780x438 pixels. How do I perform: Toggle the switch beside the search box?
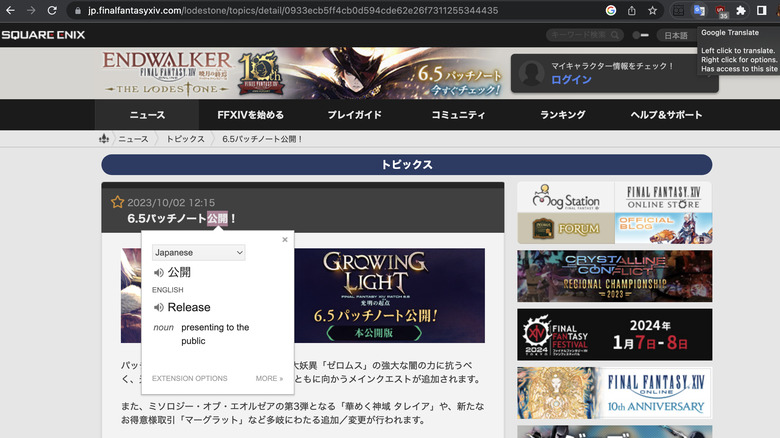(x=640, y=35)
